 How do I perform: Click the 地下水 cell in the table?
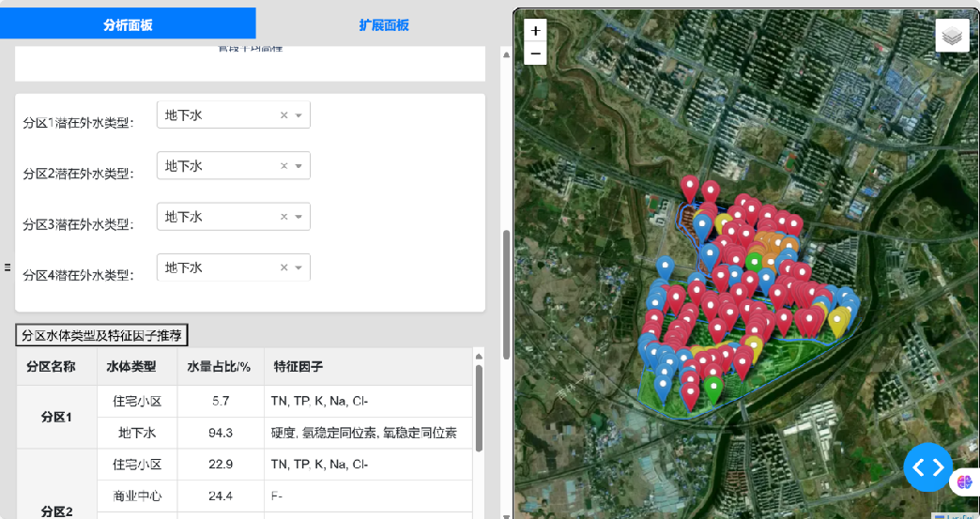click(x=137, y=433)
